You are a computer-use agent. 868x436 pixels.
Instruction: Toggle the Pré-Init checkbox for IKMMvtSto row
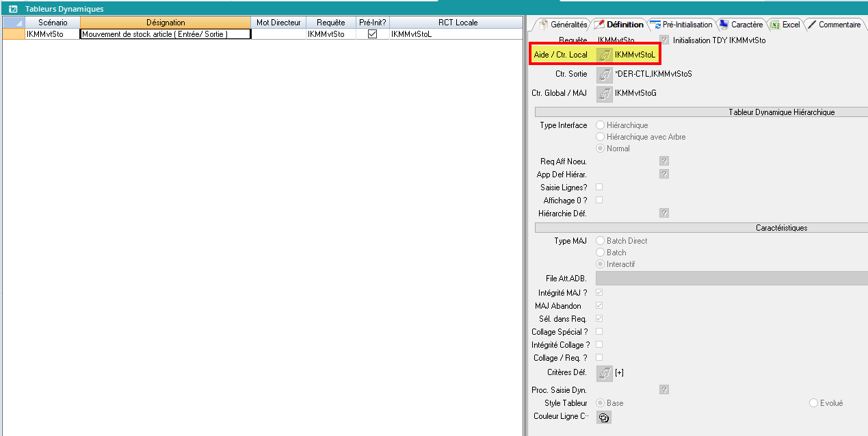[x=373, y=34]
